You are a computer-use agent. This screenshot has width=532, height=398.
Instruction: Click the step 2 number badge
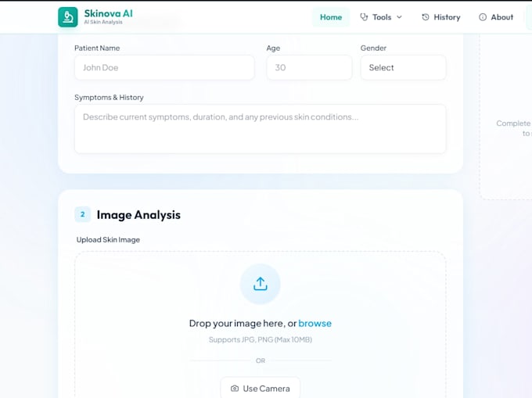[82, 214]
